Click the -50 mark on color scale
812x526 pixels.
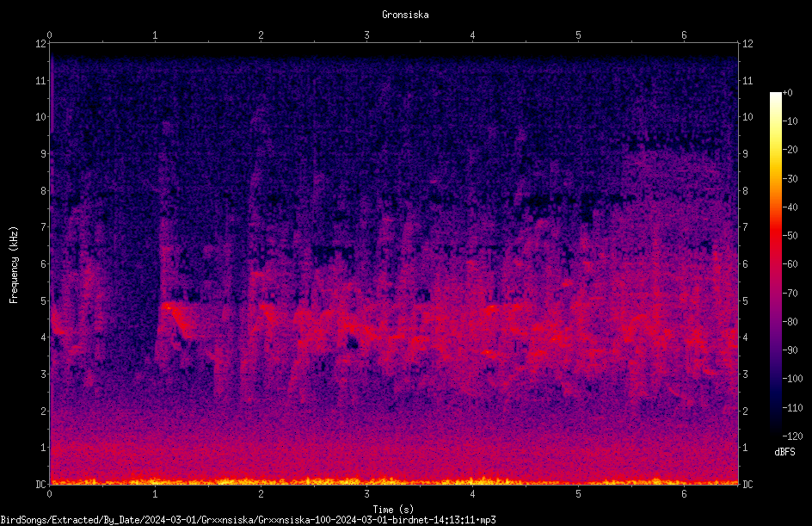tap(790, 236)
